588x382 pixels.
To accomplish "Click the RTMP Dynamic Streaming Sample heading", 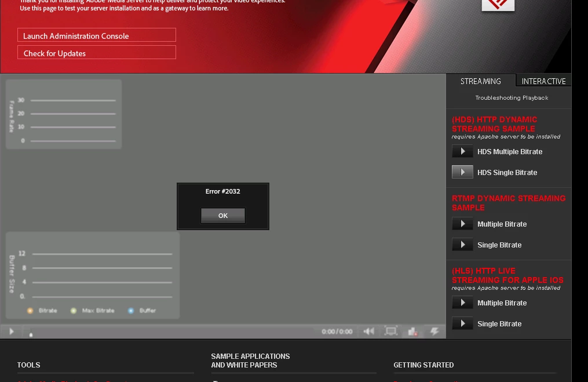I will (509, 203).
